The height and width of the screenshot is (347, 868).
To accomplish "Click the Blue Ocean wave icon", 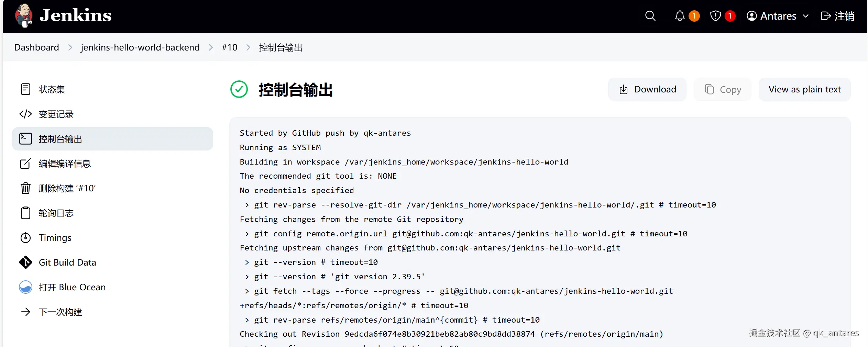I will (x=26, y=287).
